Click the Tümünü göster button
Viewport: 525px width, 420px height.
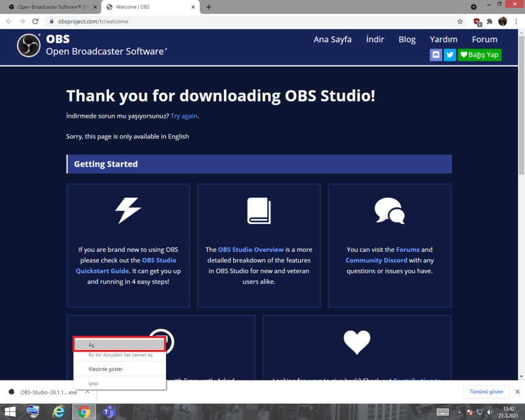(x=486, y=391)
